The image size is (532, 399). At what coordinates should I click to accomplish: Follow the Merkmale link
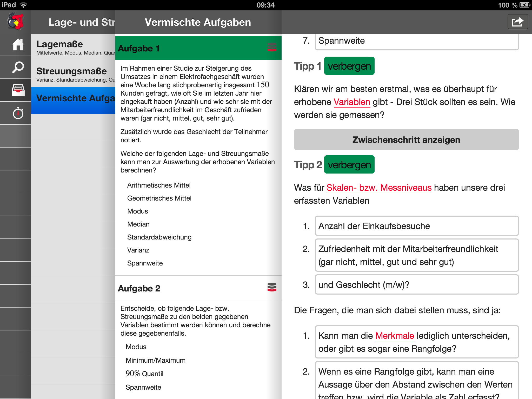coord(395,336)
